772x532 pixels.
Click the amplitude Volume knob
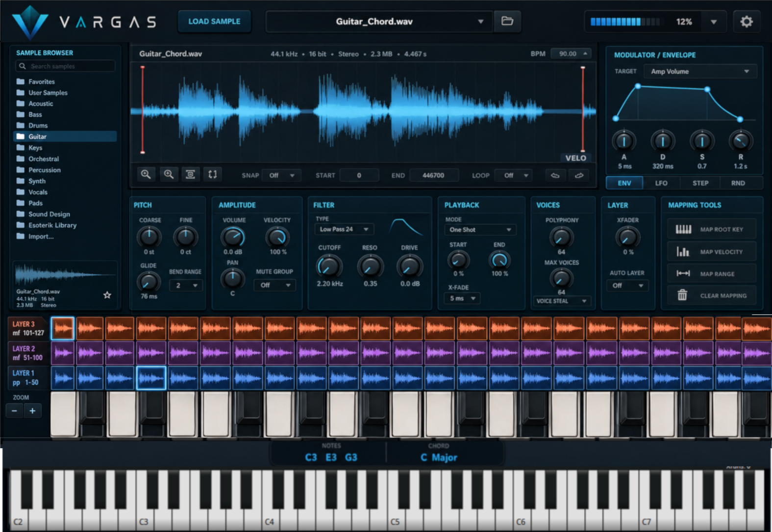[233, 238]
